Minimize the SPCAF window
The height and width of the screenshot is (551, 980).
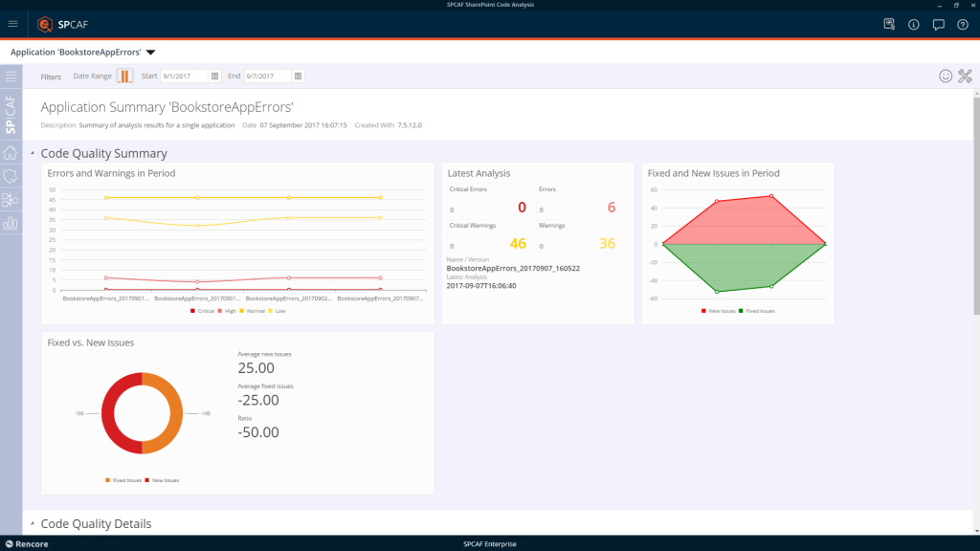click(939, 5)
